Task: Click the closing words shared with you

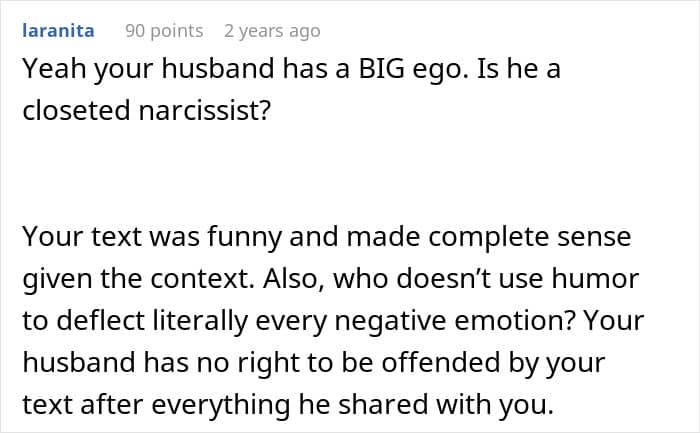Action: pos(446,405)
